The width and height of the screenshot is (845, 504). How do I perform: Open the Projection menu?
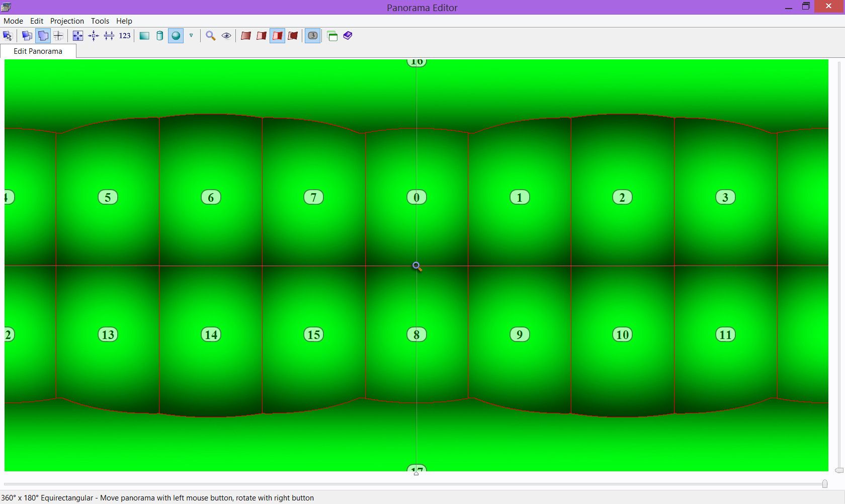(x=67, y=21)
